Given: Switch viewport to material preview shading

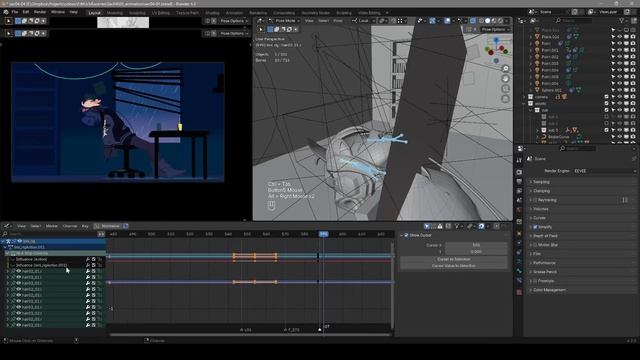Looking at the screenshot, I should pyautogui.click(x=494, y=20).
